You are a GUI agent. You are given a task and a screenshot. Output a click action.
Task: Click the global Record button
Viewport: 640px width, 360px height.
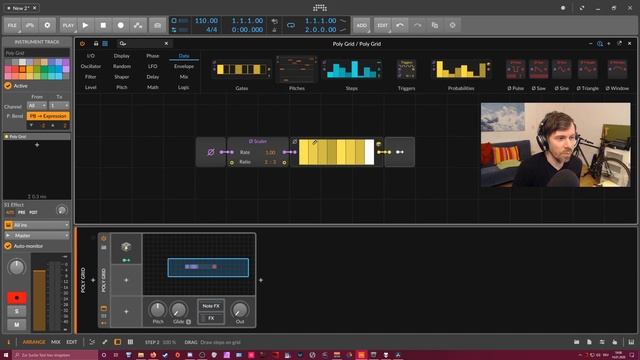coord(121,25)
